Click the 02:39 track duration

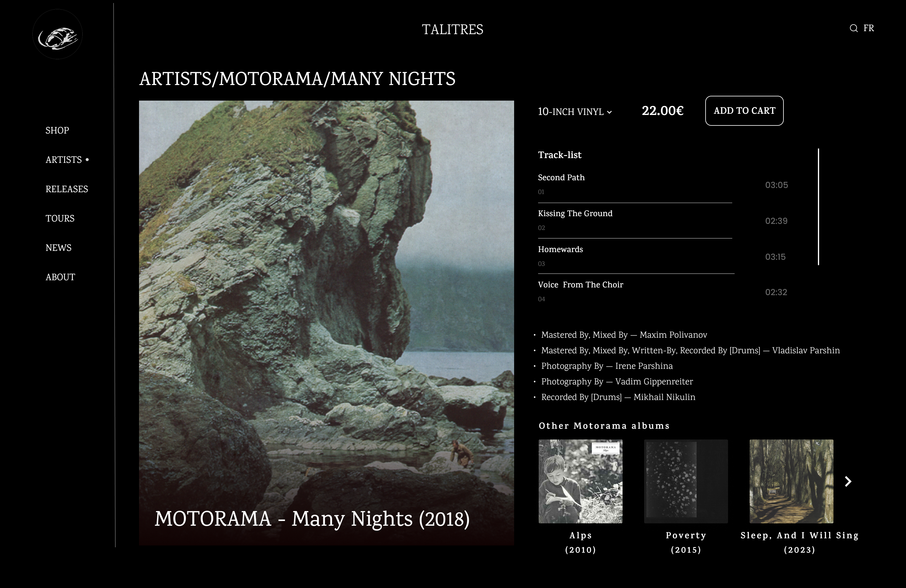point(776,221)
